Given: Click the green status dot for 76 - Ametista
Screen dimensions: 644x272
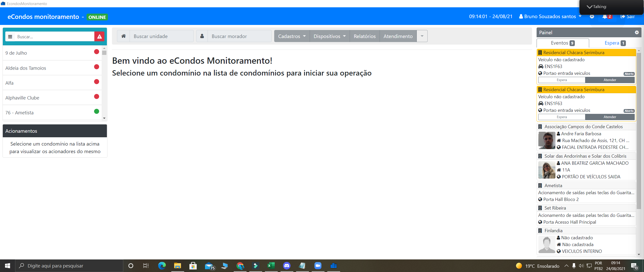Looking at the screenshot, I should tap(97, 111).
